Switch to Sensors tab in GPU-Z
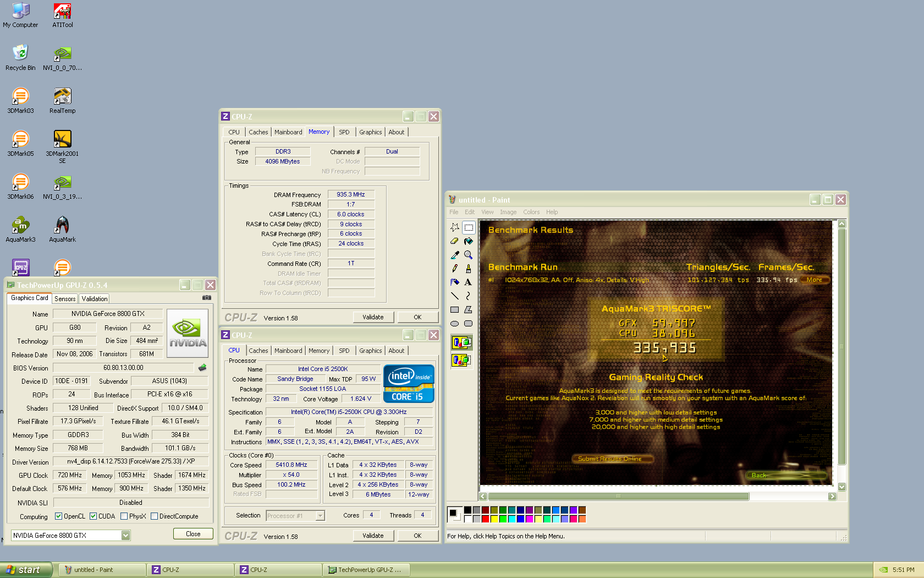Image resolution: width=924 pixels, height=578 pixels. point(65,298)
